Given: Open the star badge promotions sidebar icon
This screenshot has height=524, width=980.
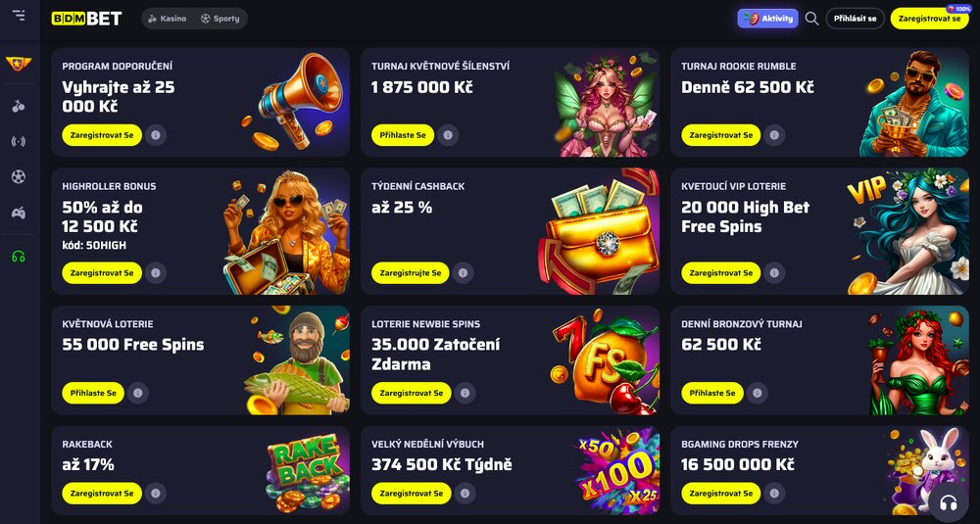Looking at the screenshot, I should coord(19,63).
